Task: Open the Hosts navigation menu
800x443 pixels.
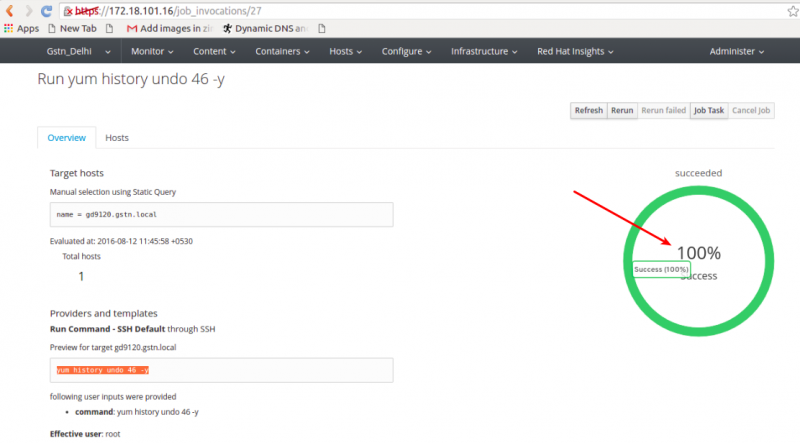Action: (x=345, y=51)
